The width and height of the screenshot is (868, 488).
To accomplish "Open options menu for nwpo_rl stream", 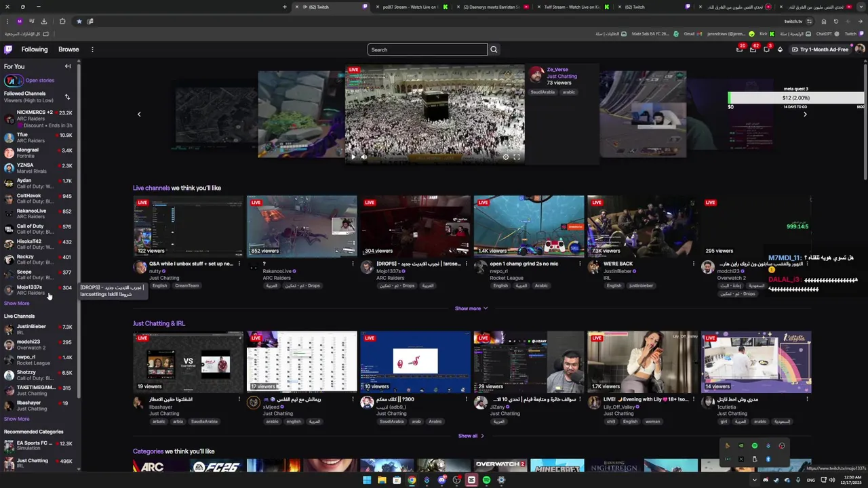I will coord(580,264).
